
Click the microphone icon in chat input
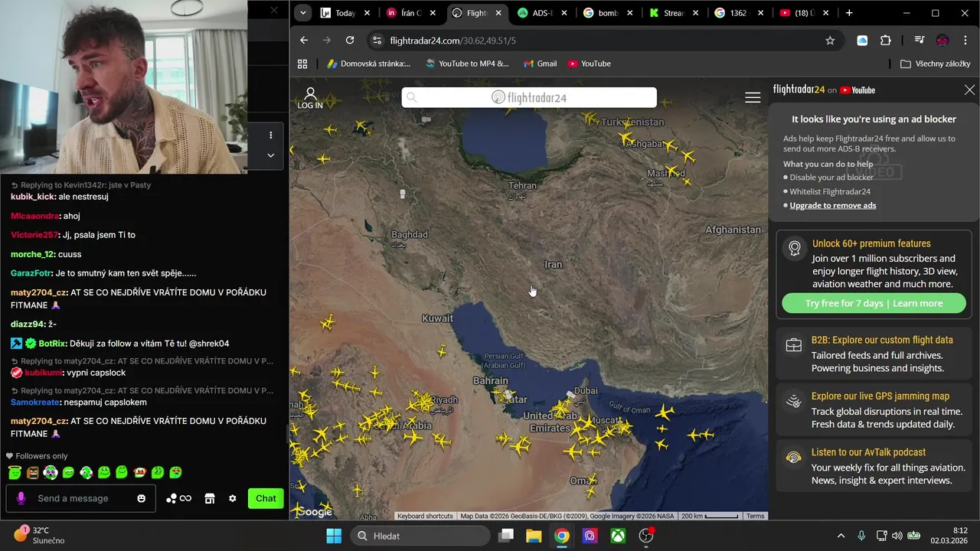coord(21,498)
